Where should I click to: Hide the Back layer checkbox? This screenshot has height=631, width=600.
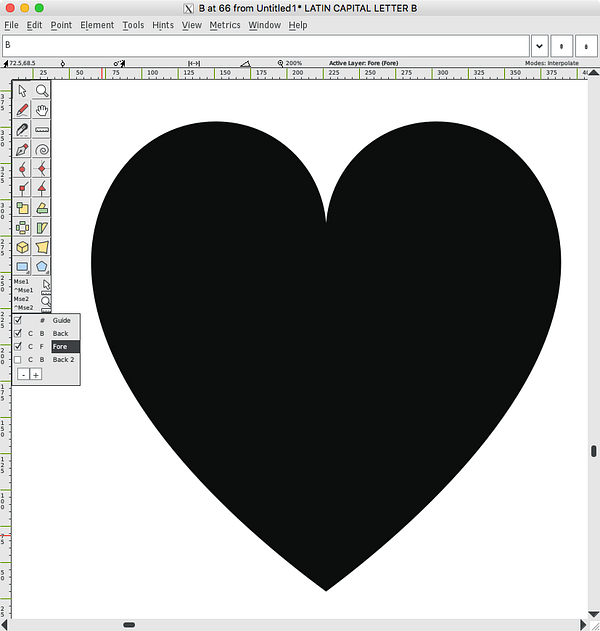point(18,333)
